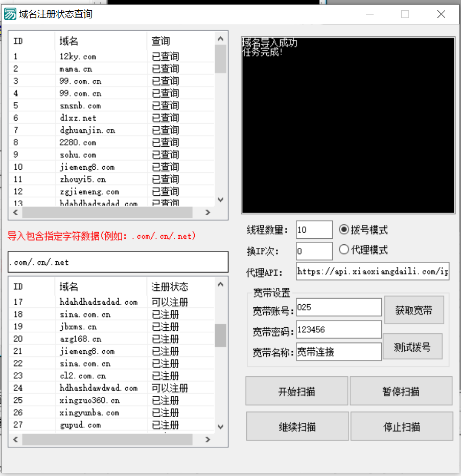Click the red 导入包含指定字符数据 label

pos(101,236)
